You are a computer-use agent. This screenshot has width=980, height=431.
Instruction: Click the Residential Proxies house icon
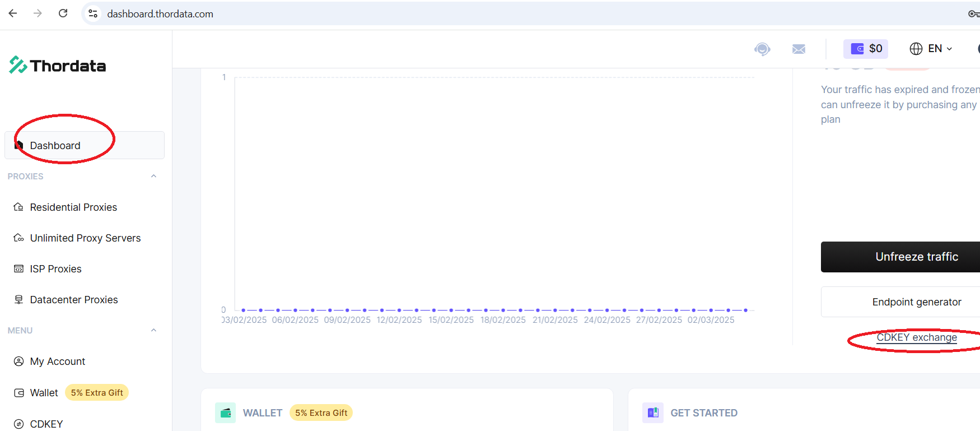[x=18, y=207]
